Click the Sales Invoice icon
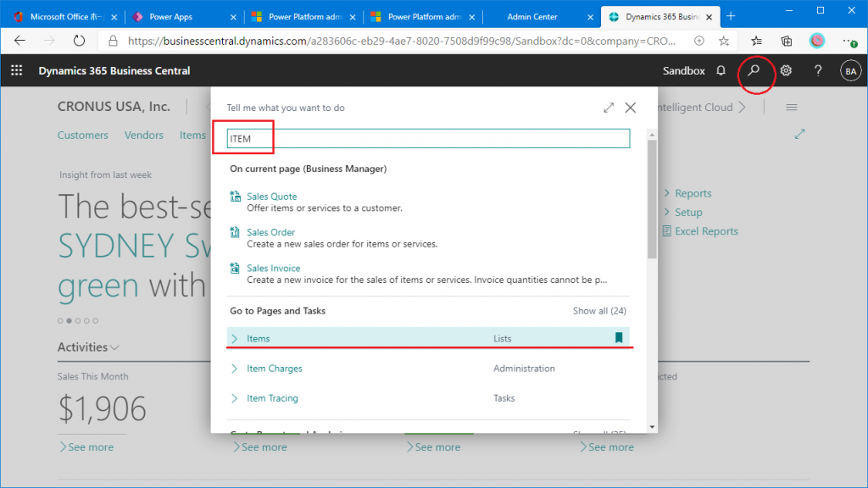 [236, 269]
